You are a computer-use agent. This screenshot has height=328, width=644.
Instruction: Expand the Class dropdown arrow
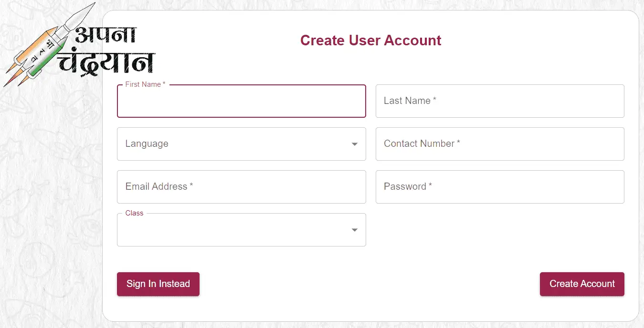pyautogui.click(x=354, y=229)
